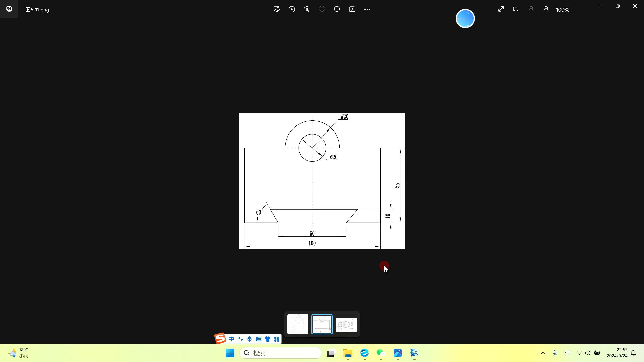Open weather widget showing 18°C
Screen dimensions: 644x362
[18, 353]
